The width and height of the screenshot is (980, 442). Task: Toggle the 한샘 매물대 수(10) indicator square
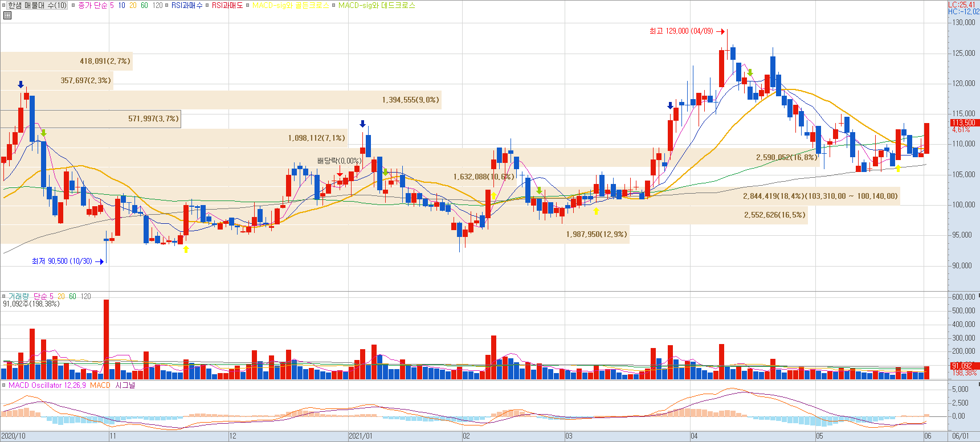pyautogui.click(x=4, y=6)
